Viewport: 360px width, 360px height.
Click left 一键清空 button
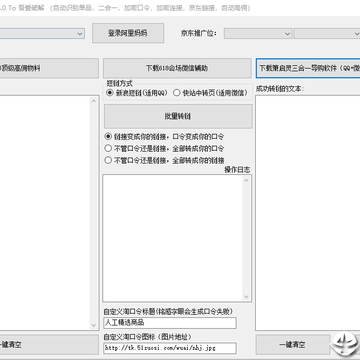click(49, 345)
